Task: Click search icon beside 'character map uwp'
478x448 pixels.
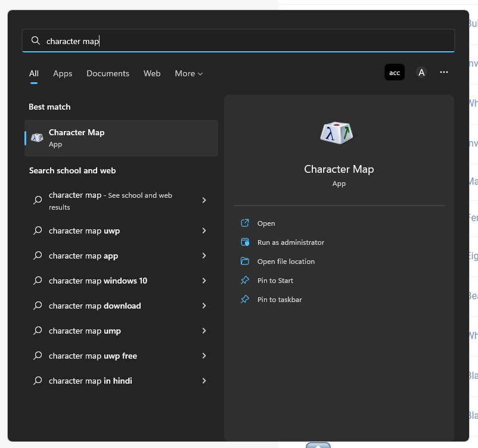Action: pyautogui.click(x=38, y=230)
